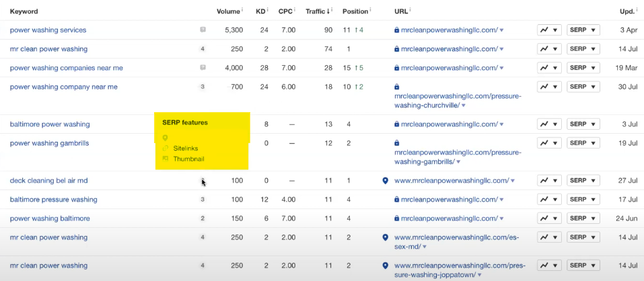This screenshot has width=644, height=281.
Task: Open SERP features badge for baltimore pressure washing
Action: click(x=203, y=200)
